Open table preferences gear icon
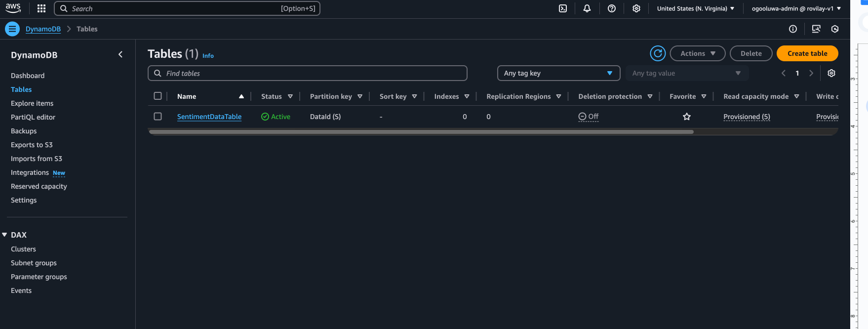 (x=831, y=73)
